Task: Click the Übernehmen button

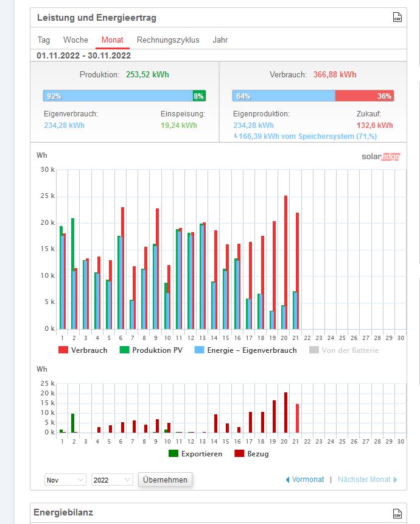Action: [166, 480]
